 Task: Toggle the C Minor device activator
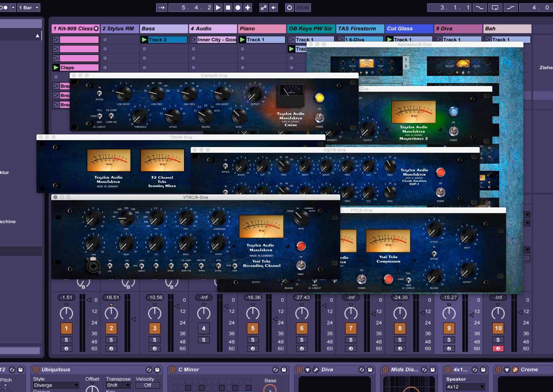click(173, 370)
